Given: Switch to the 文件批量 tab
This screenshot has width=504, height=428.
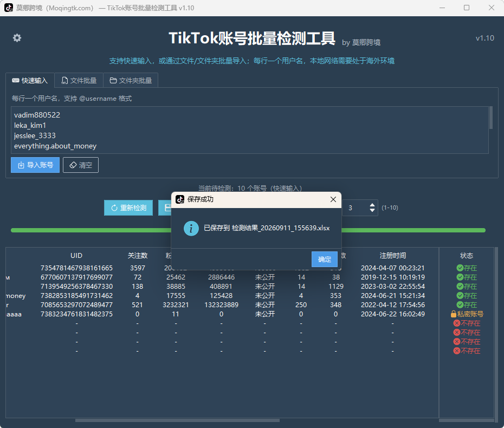Looking at the screenshot, I should point(79,80).
